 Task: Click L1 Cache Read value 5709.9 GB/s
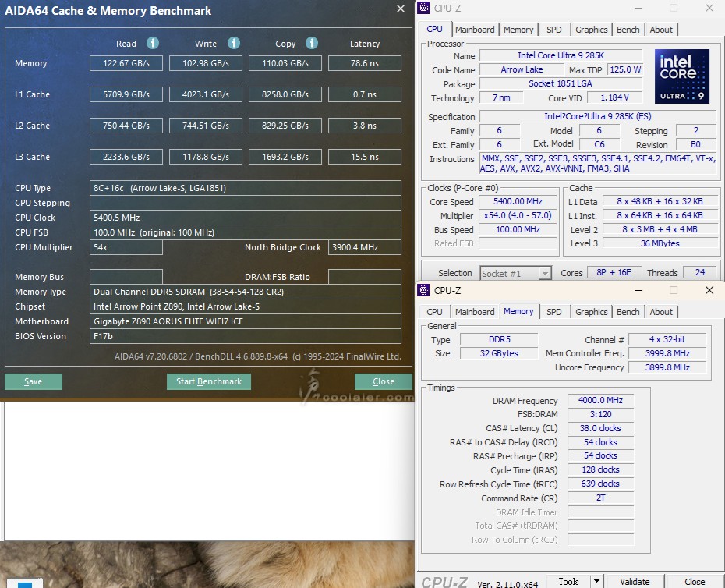[x=126, y=94]
